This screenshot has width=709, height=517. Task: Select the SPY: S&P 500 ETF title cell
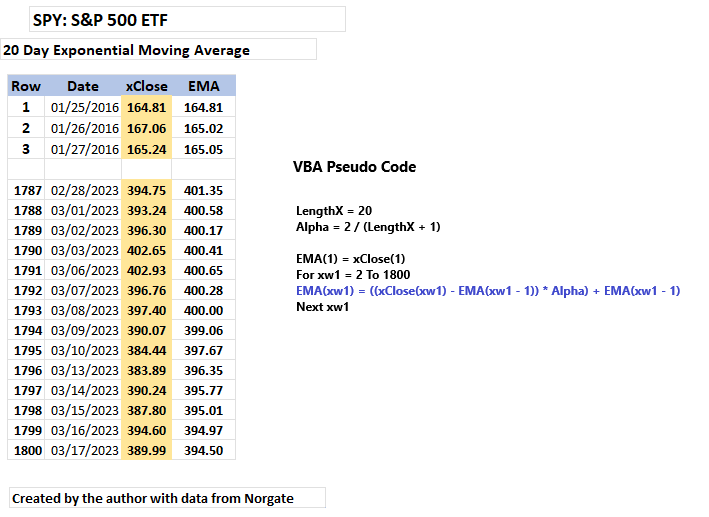click(187, 19)
